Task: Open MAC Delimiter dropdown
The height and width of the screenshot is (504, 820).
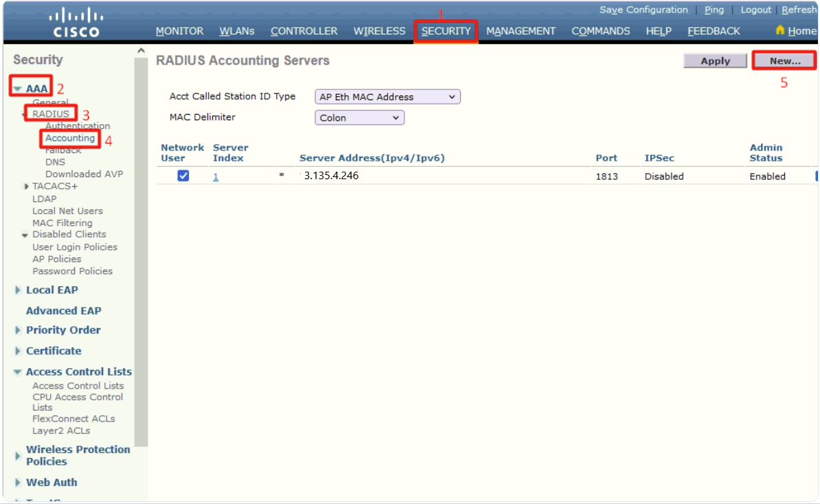Action: [x=359, y=117]
